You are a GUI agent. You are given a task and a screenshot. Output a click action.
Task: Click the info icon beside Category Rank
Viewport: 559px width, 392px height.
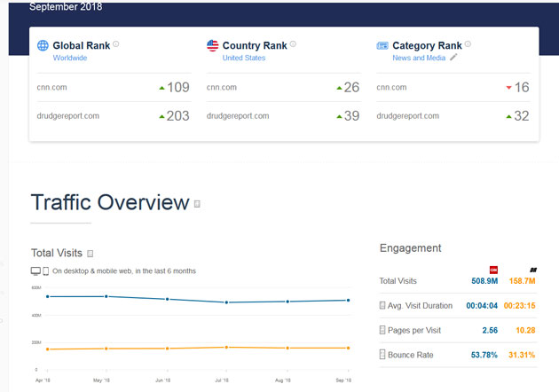pyautogui.click(x=468, y=44)
